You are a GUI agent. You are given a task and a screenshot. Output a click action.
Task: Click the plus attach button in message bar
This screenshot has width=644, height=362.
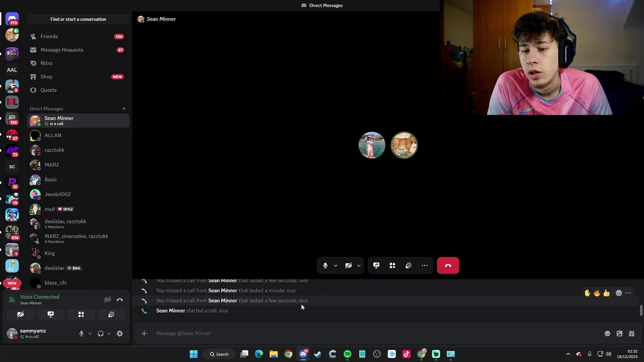point(144,333)
